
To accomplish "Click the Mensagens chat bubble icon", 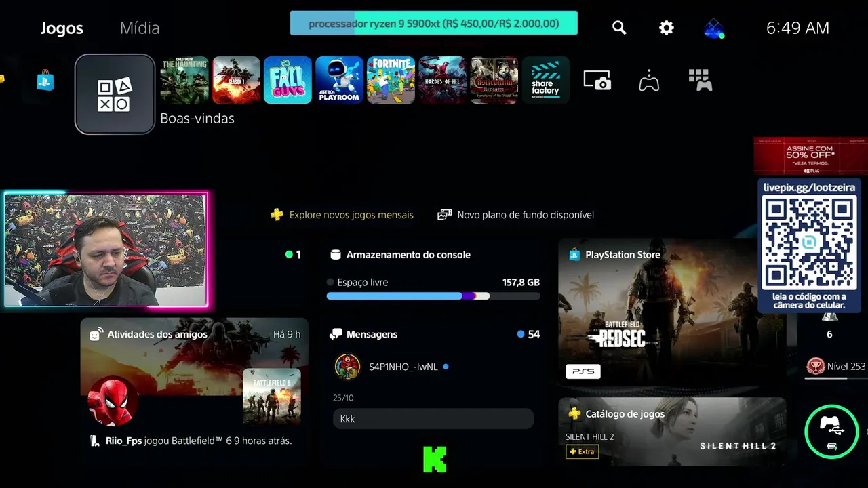I will tap(336, 334).
